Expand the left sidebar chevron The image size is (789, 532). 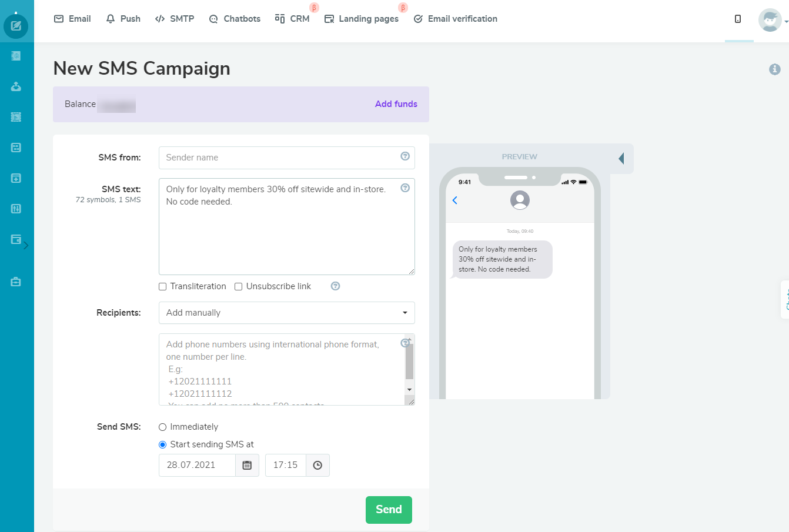[x=26, y=245]
